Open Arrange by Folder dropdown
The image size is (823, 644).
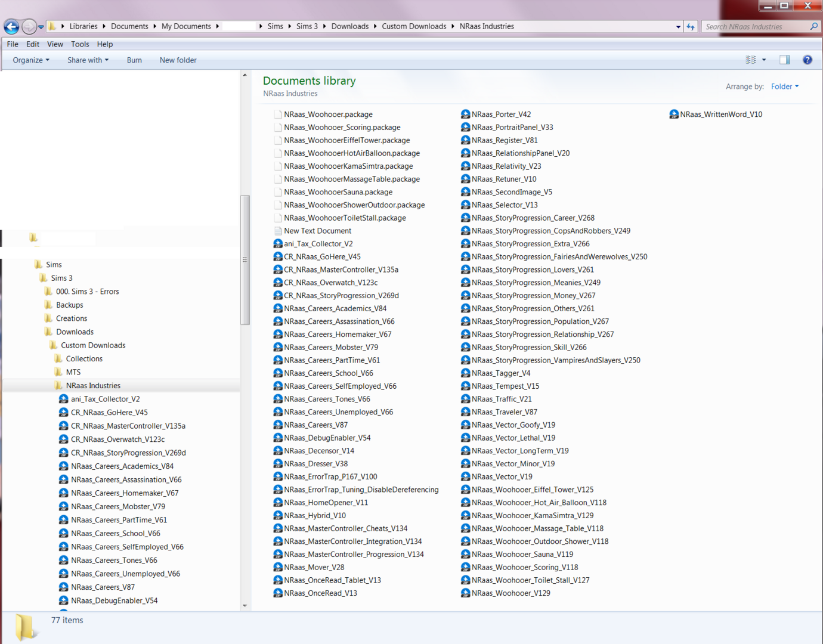click(x=784, y=86)
